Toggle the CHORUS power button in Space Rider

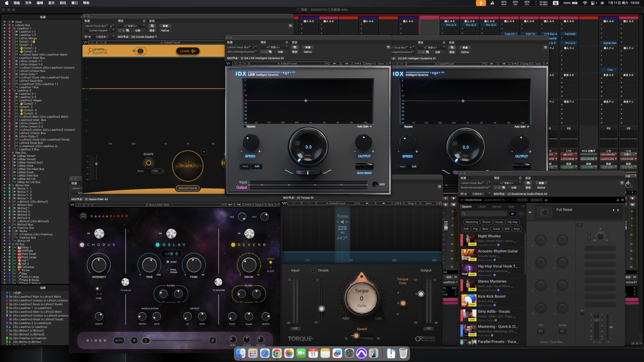click(82, 245)
